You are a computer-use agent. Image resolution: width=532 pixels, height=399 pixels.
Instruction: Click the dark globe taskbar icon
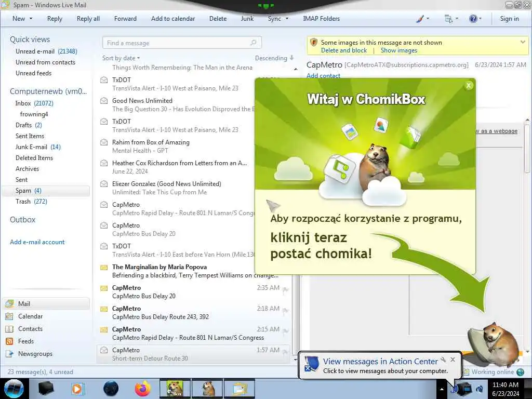111,389
